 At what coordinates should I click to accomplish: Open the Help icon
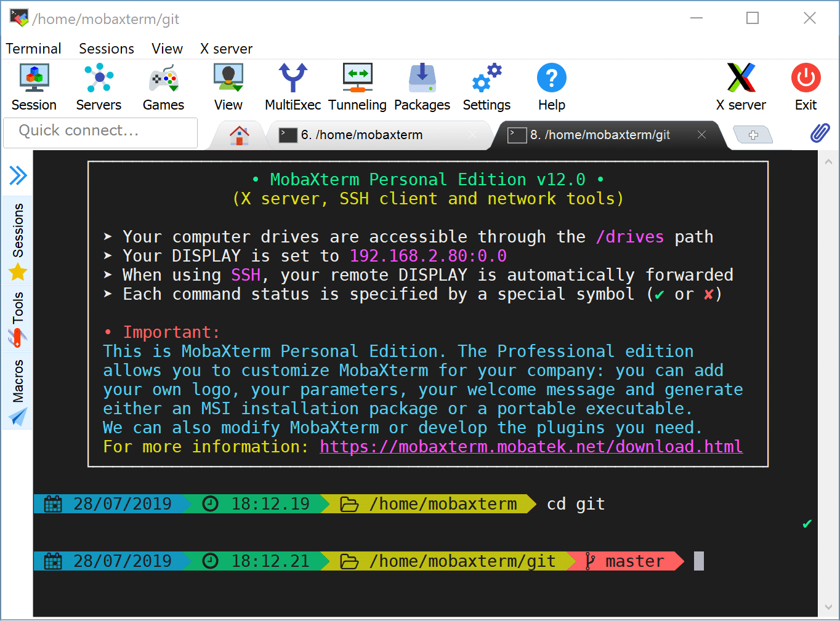552,87
